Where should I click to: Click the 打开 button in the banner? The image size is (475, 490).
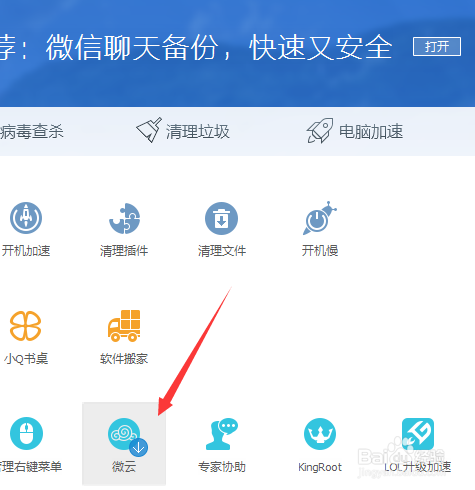click(437, 46)
